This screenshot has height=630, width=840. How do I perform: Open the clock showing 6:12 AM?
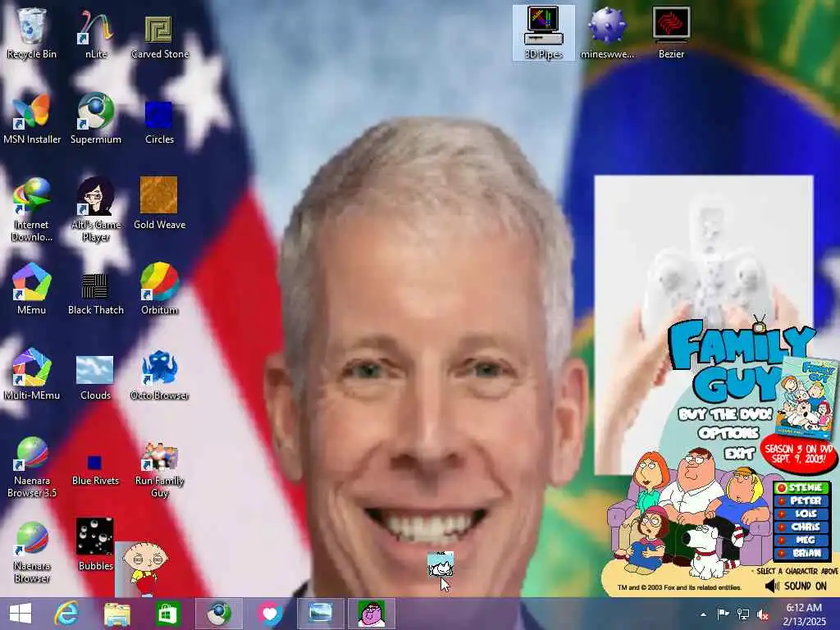(x=804, y=614)
